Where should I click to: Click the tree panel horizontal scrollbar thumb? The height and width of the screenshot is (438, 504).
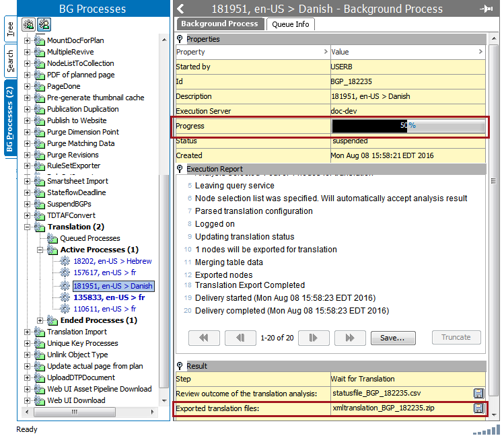tap(75, 412)
